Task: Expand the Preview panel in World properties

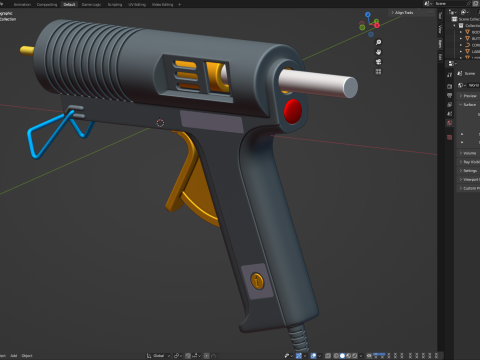Action: point(468,96)
